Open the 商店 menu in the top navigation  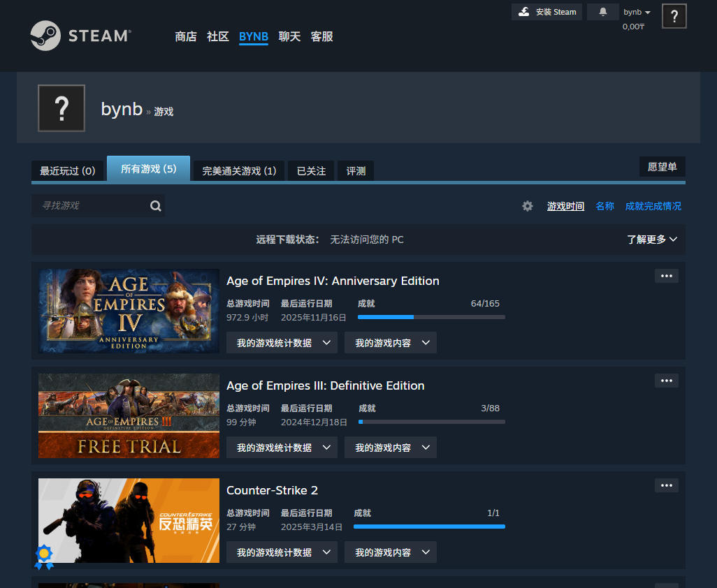(x=186, y=36)
